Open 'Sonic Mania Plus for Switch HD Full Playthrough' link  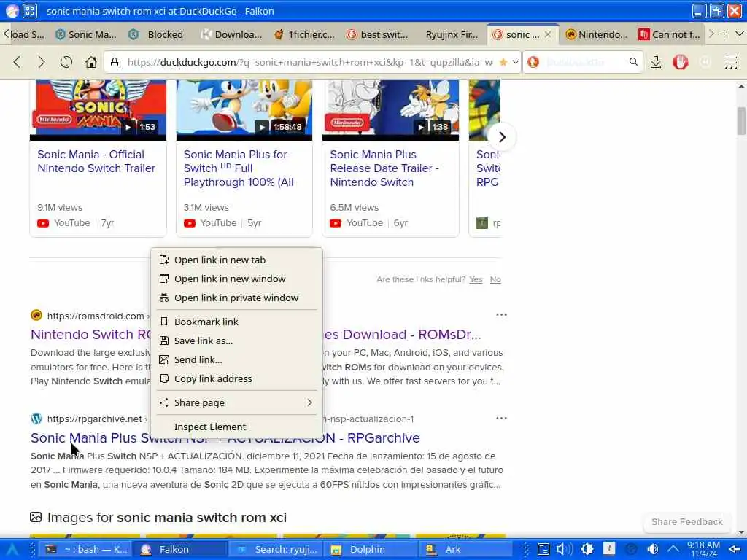(x=239, y=168)
